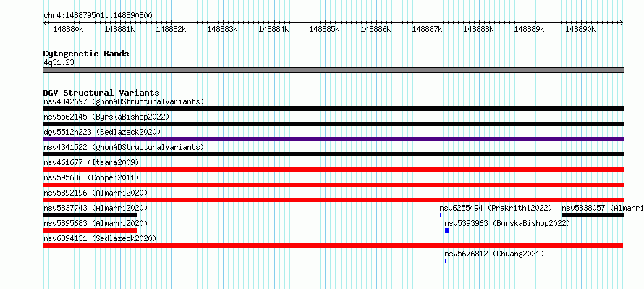Click the 148882k ruler label
Screen dimensions: 644x289
click(171, 29)
